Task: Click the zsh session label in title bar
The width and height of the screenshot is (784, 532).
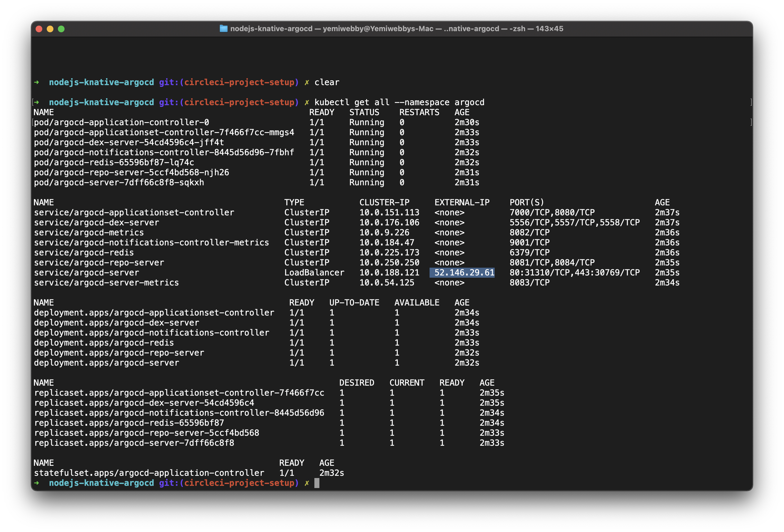Action: [x=518, y=29]
